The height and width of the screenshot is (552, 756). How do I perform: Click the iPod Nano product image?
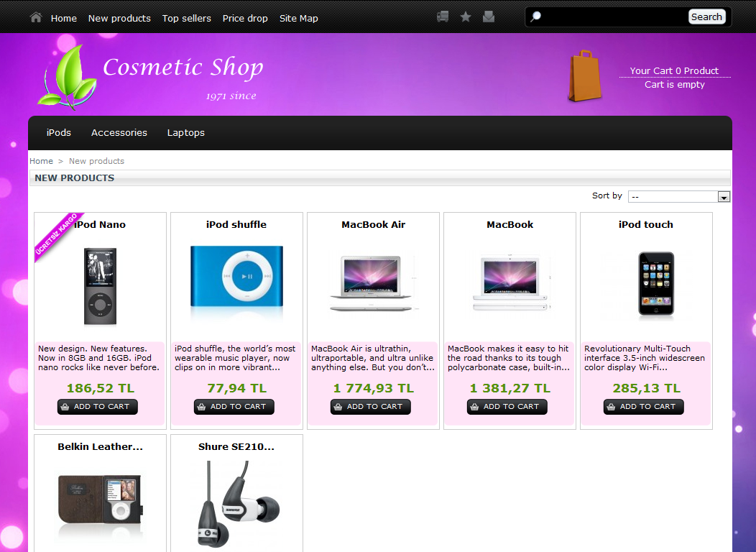tap(100, 286)
